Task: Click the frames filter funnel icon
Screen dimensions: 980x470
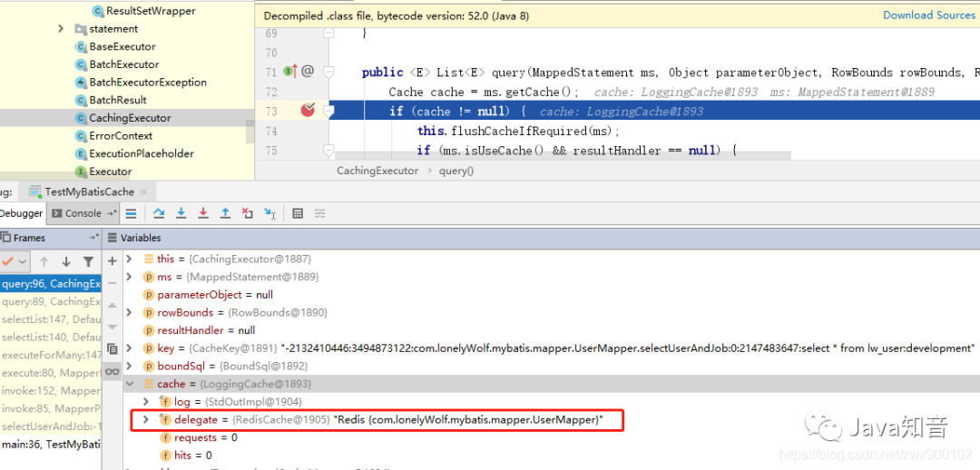Action: (88, 261)
